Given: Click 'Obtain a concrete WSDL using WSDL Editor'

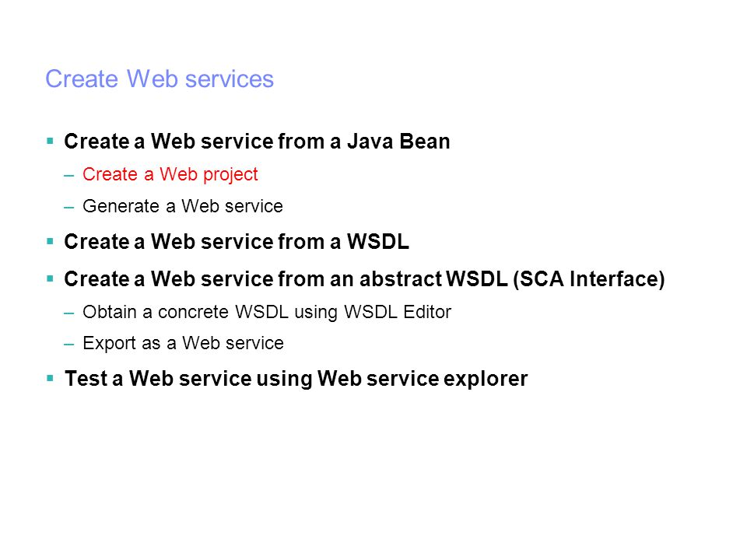Looking at the screenshot, I should point(267,313).
